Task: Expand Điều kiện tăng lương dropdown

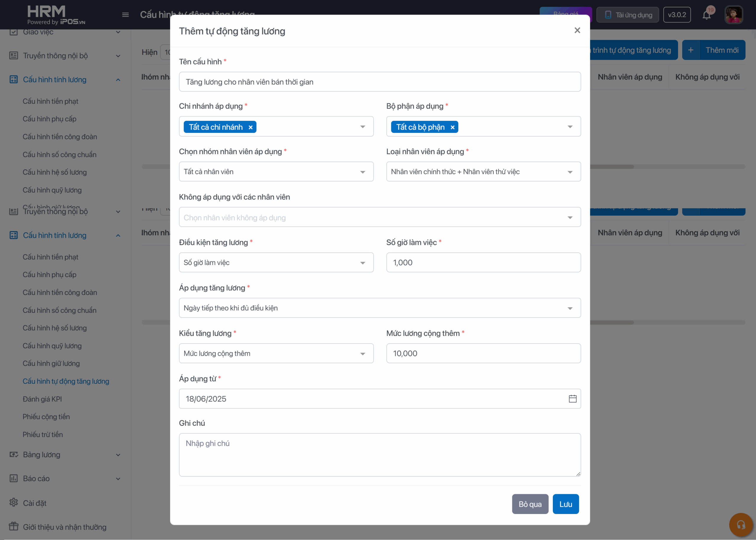Action: (x=276, y=263)
